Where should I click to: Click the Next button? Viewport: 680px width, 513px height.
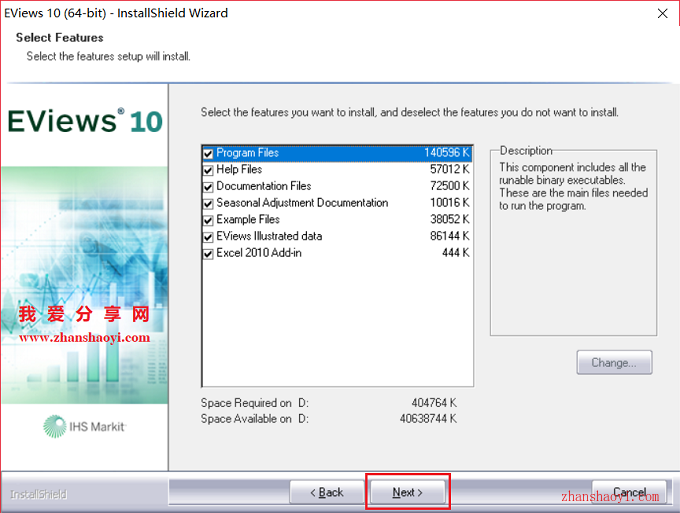pos(407,492)
